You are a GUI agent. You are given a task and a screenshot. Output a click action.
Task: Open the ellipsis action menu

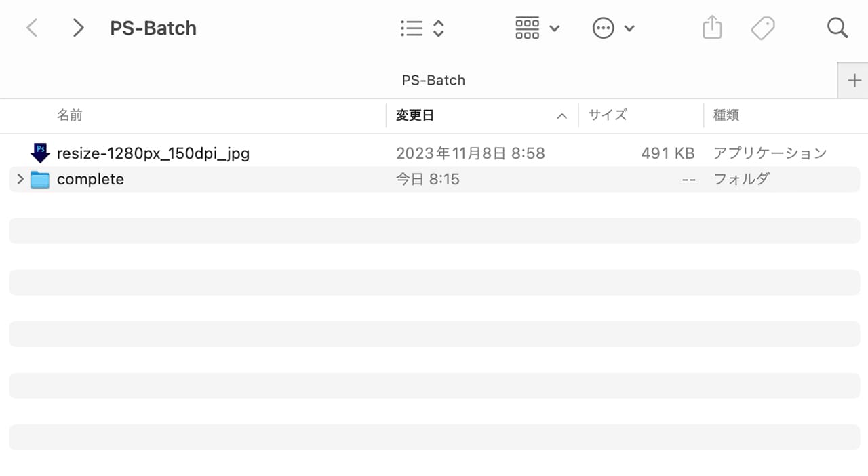(613, 28)
